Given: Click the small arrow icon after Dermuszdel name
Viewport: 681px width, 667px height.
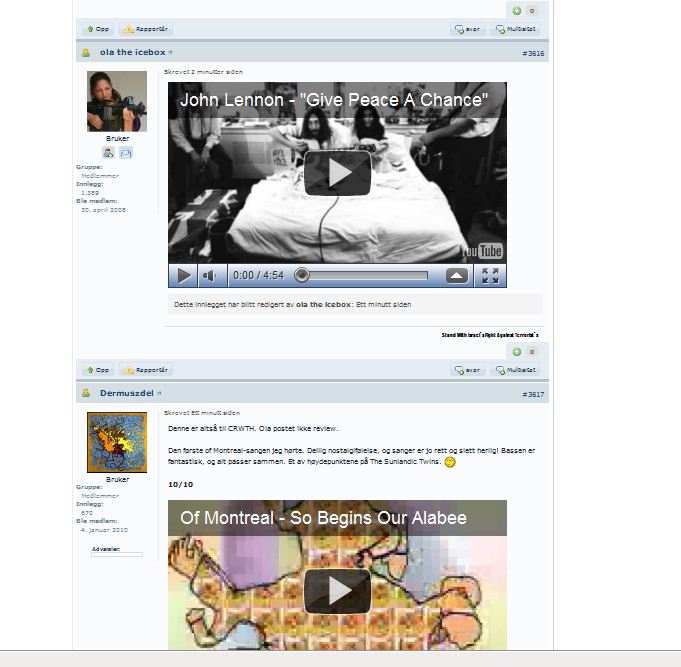Looking at the screenshot, I should (x=159, y=393).
